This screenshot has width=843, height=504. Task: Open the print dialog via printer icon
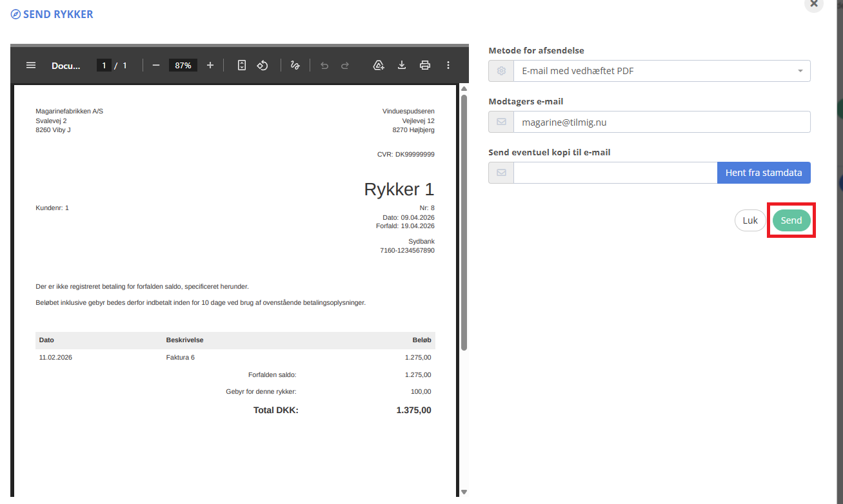425,64
